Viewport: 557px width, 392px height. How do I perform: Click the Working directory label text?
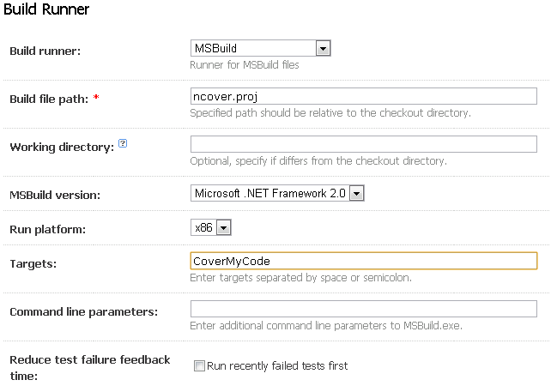62,147
